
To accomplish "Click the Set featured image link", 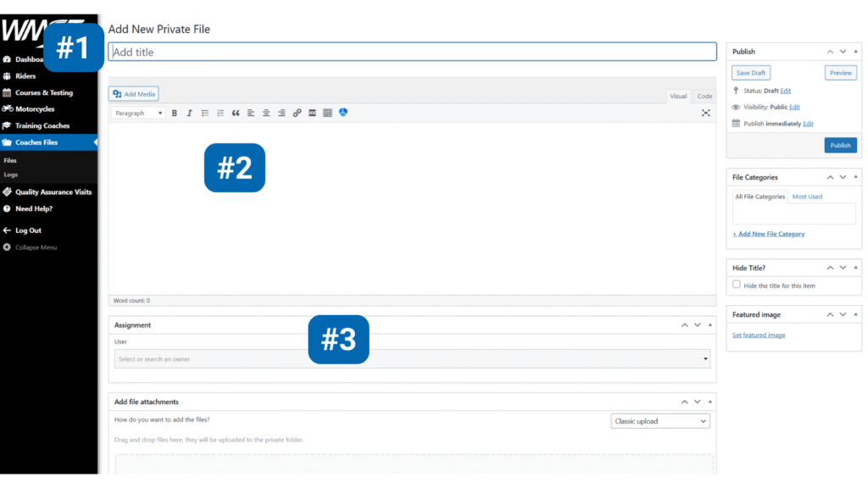I will (759, 335).
